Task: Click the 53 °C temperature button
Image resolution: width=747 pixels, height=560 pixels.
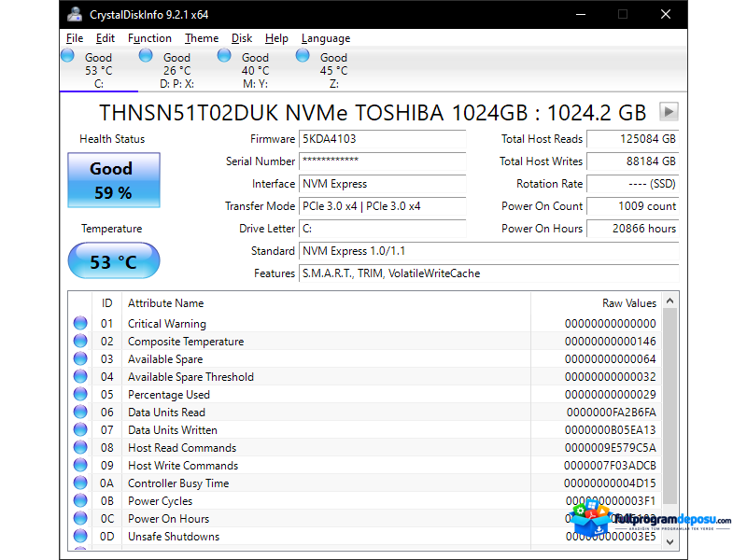Action: tap(114, 261)
